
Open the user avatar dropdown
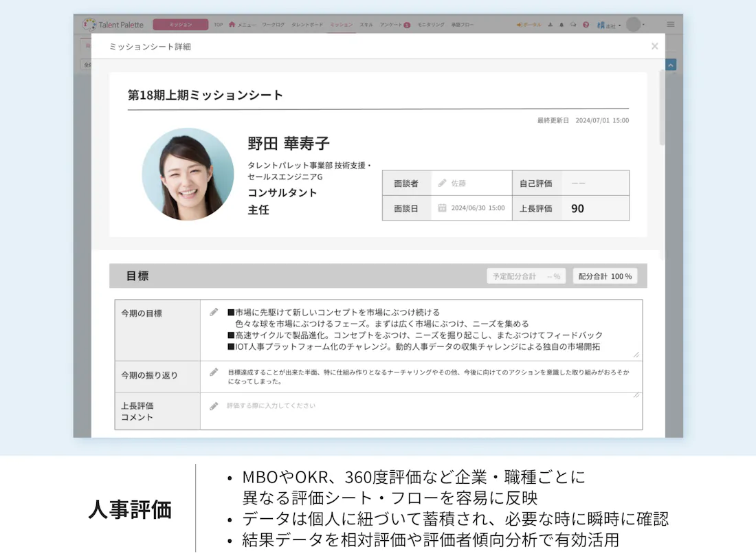[x=635, y=24]
